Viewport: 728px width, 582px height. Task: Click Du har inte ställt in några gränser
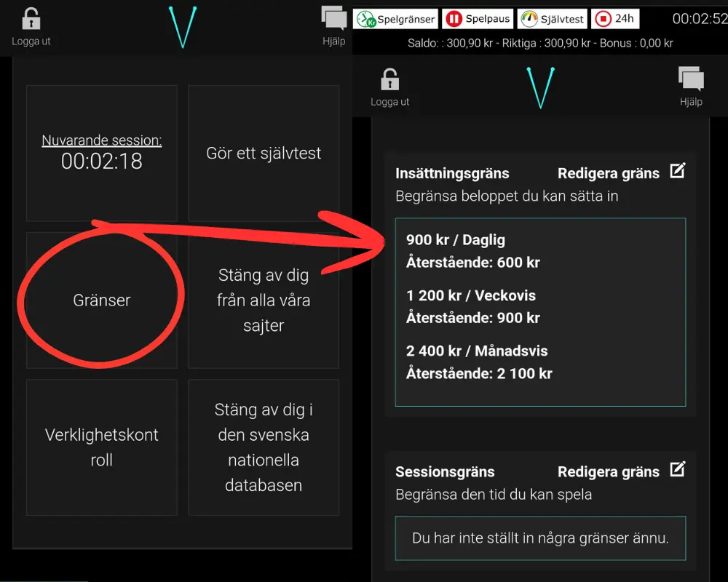tap(540, 538)
